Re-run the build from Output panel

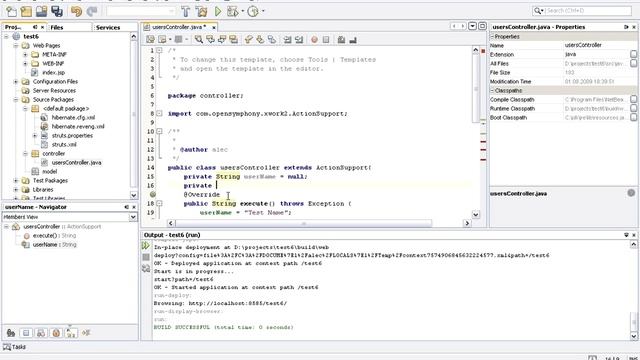[x=146, y=246]
